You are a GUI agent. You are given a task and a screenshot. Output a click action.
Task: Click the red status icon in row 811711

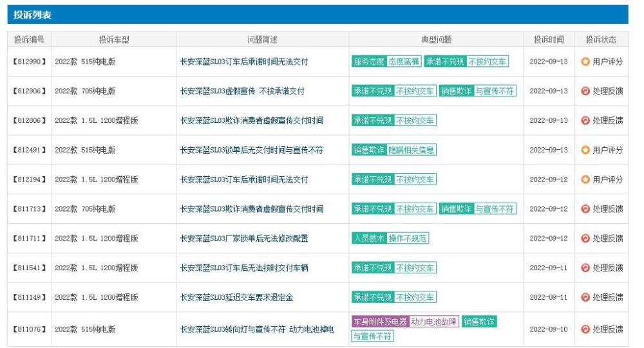[x=585, y=239]
